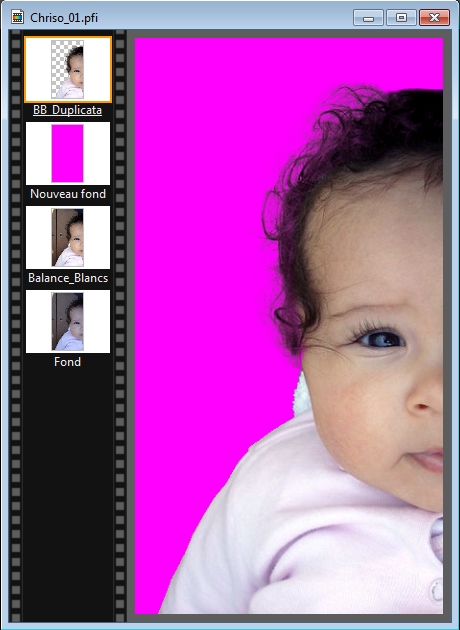
Task: Close the Chriso_01.pfi document window
Action: [434, 18]
